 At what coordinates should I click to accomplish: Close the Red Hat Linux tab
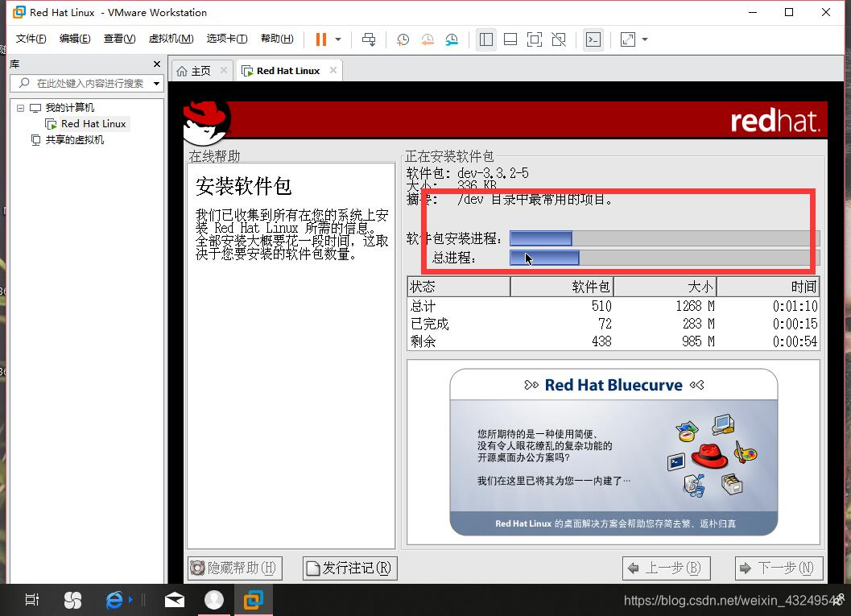(333, 70)
